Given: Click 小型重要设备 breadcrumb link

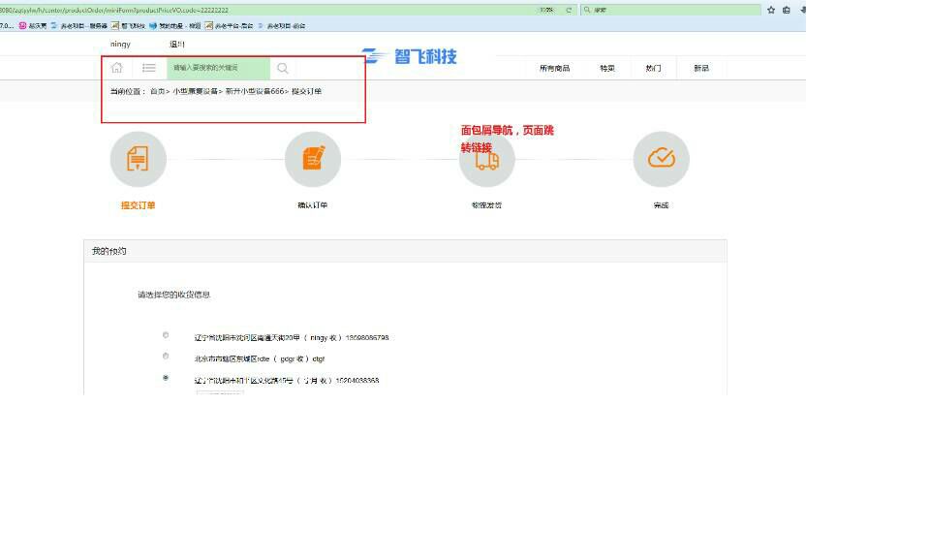Looking at the screenshot, I should tap(195, 91).
